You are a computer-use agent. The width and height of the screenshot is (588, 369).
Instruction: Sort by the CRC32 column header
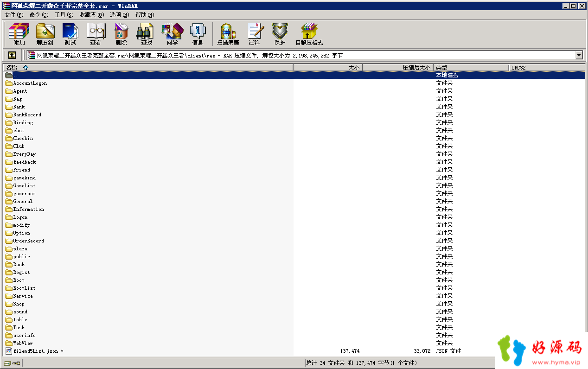(x=547, y=68)
